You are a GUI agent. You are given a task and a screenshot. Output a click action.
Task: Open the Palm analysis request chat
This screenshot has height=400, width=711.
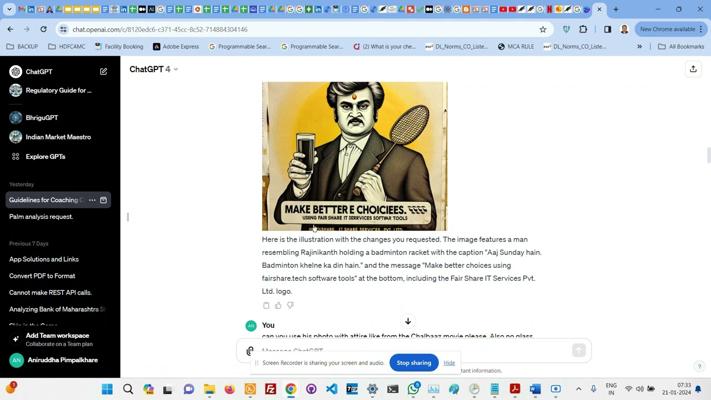[41, 216]
